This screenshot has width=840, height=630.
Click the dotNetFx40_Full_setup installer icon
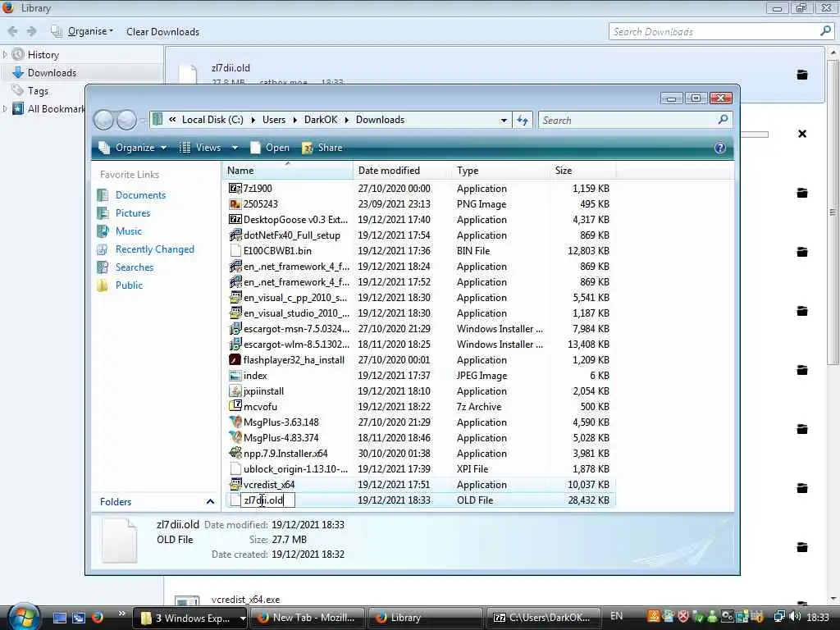click(235, 235)
